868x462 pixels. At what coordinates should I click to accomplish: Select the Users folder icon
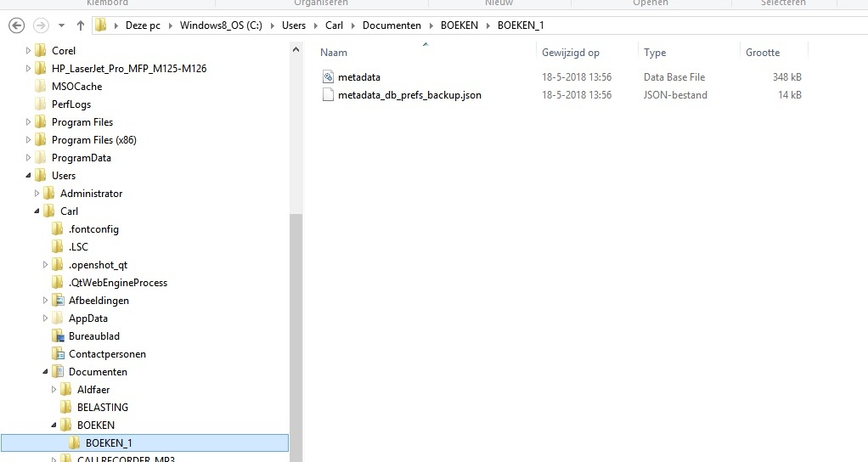(41, 176)
